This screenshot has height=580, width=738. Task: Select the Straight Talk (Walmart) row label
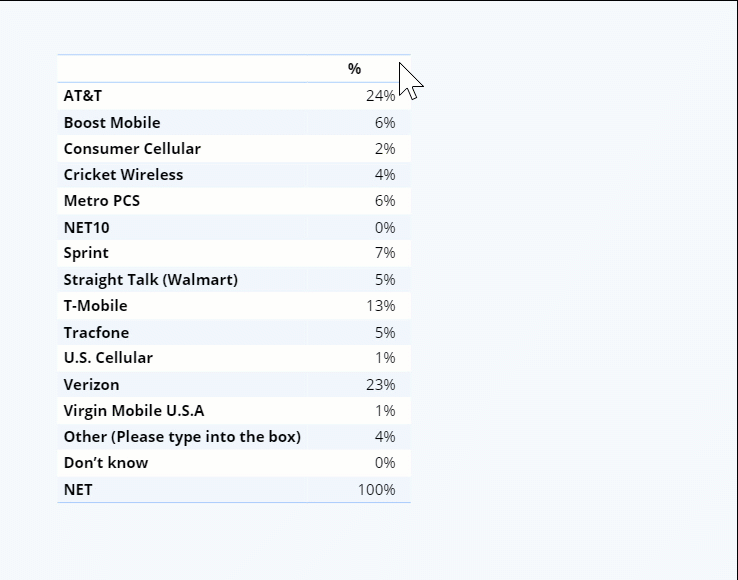tap(151, 280)
